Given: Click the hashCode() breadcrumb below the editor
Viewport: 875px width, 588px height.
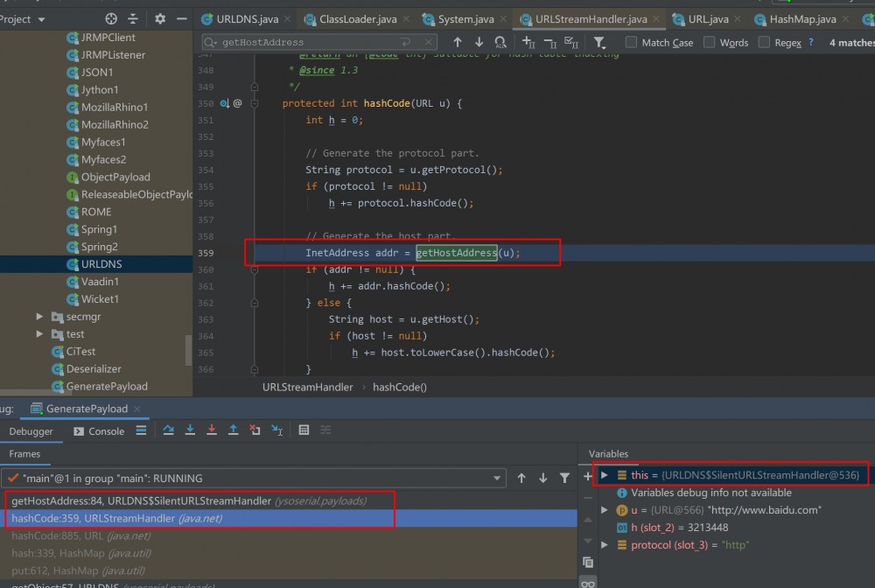Looking at the screenshot, I should 400,387.
